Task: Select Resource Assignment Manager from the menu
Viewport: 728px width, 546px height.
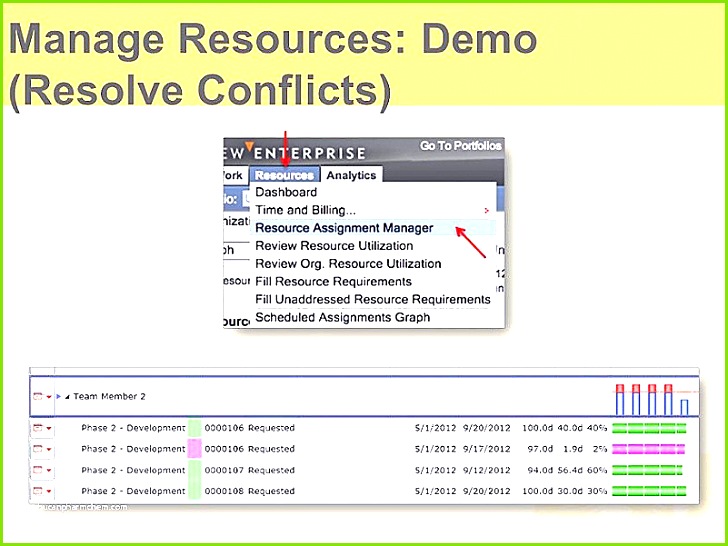Action: pyautogui.click(x=344, y=228)
